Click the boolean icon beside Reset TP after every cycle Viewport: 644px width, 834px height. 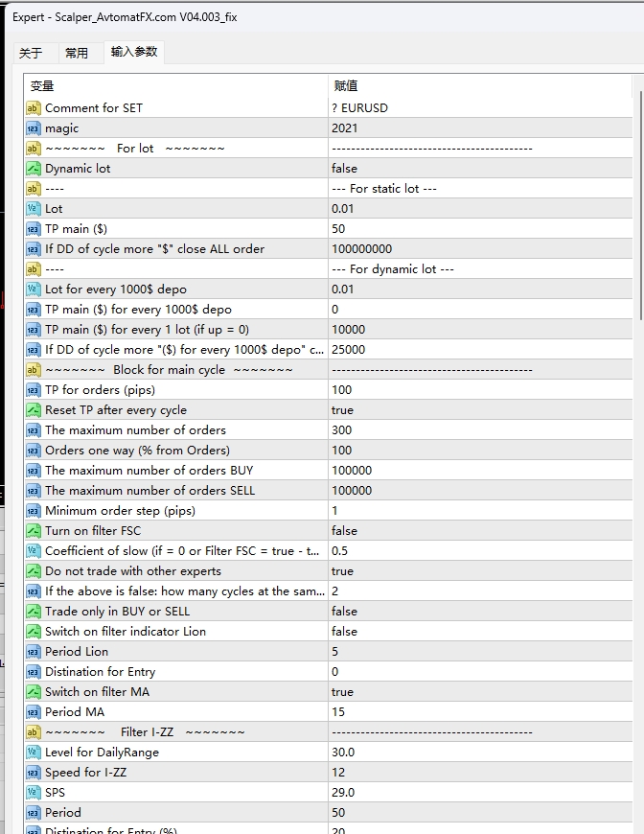[33, 410]
